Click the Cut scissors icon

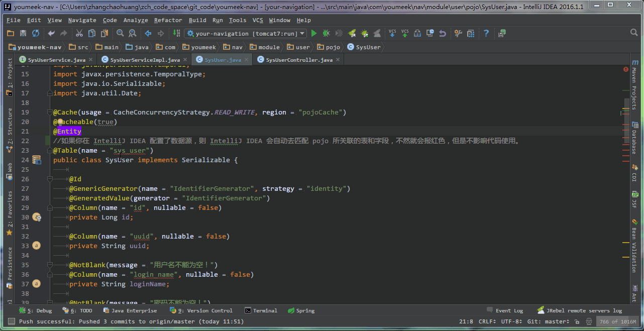point(79,34)
